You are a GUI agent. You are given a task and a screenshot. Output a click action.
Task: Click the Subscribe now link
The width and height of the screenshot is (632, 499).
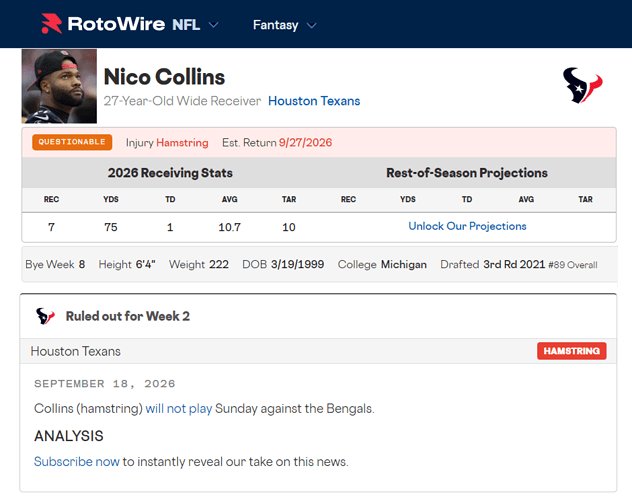(x=77, y=462)
